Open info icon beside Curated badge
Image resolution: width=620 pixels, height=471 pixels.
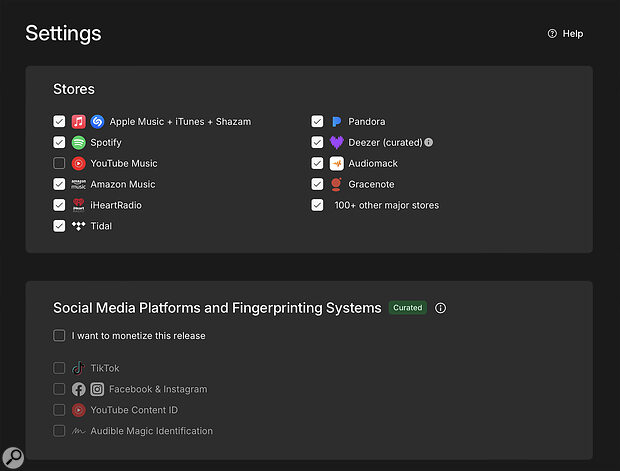click(440, 308)
